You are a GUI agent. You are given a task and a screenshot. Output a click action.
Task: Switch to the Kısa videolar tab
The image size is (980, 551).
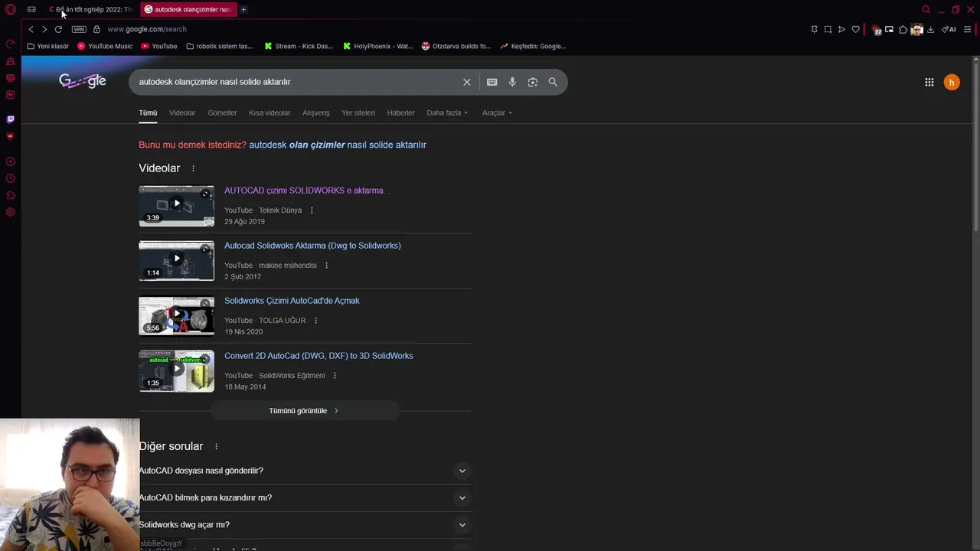269,112
